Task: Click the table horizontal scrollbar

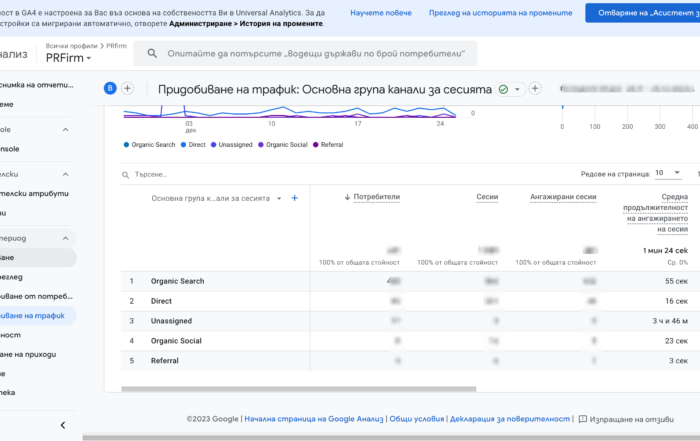Action: pyautogui.click(x=299, y=389)
